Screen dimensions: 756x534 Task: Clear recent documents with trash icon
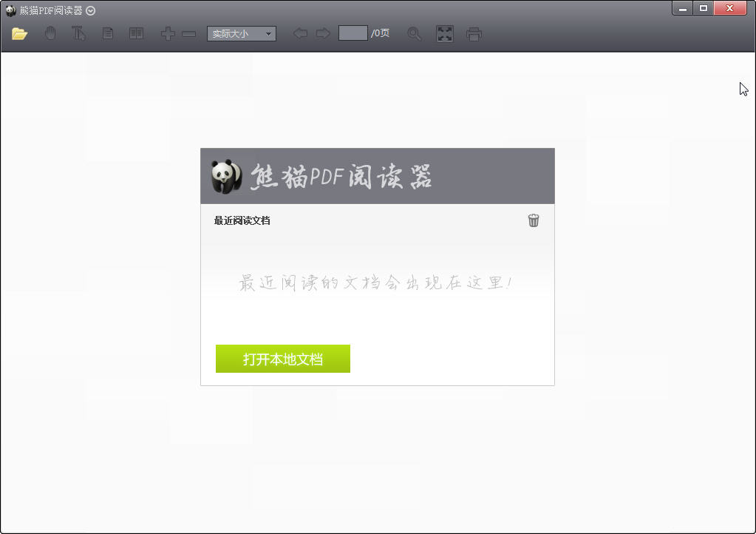(534, 220)
